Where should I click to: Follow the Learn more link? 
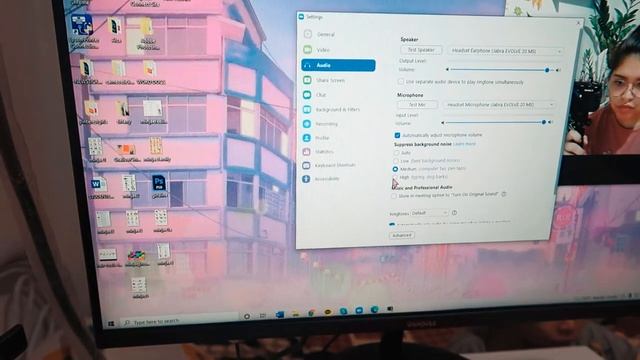(464, 144)
